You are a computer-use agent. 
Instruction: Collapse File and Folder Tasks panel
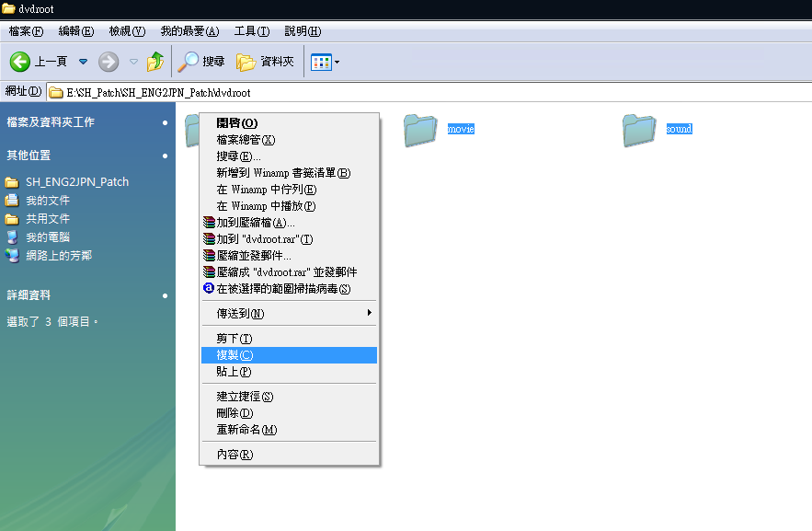[x=165, y=122]
